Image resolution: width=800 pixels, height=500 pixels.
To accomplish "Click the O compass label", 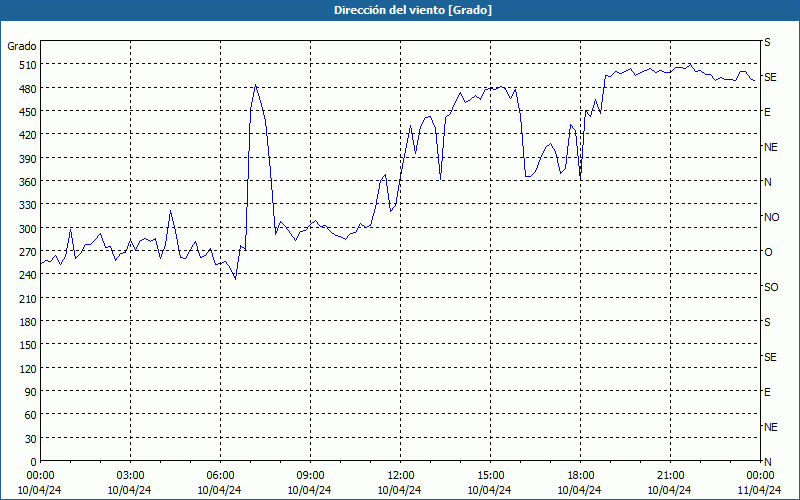I will click(x=768, y=252).
